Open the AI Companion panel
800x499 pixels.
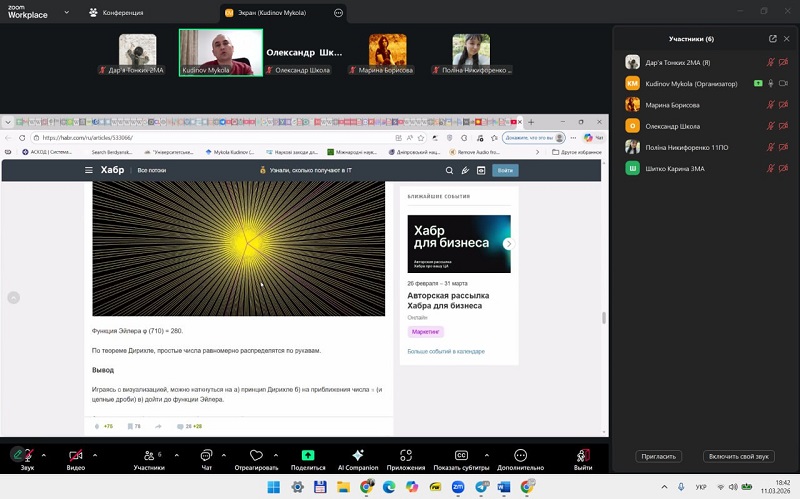point(357,455)
